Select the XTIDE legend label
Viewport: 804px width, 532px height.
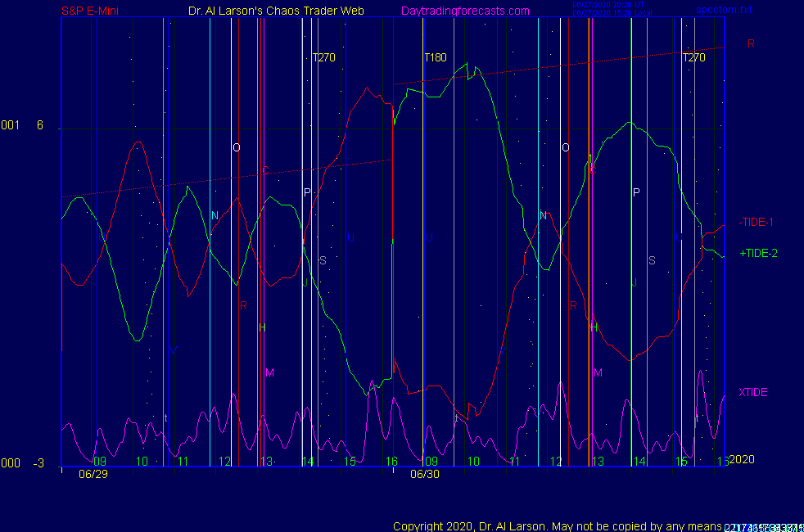[x=753, y=392]
